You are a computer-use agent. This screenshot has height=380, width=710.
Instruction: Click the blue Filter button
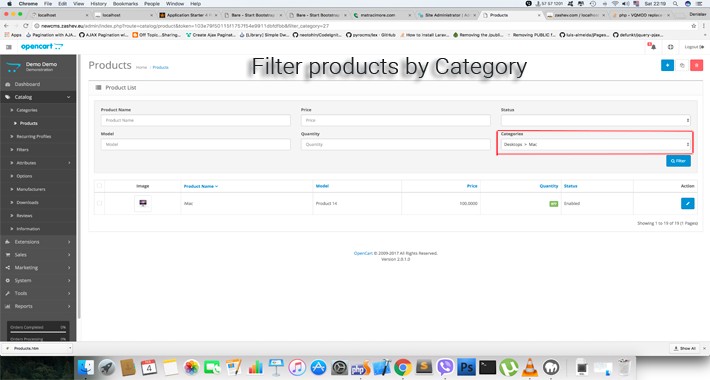678,161
